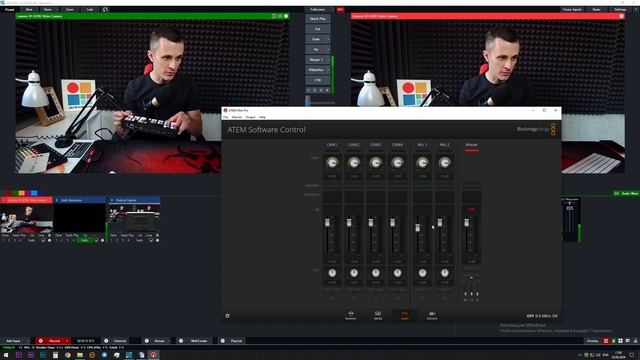This screenshot has width=640, height=360.
Task: Click the Master channel fader handle
Action: (467, 222)
